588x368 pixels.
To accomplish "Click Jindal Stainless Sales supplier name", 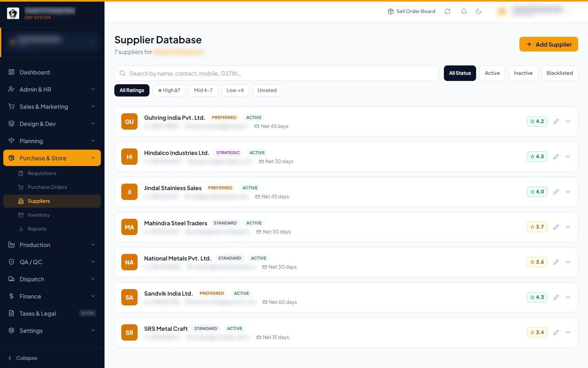I will [x=173, y=188].
